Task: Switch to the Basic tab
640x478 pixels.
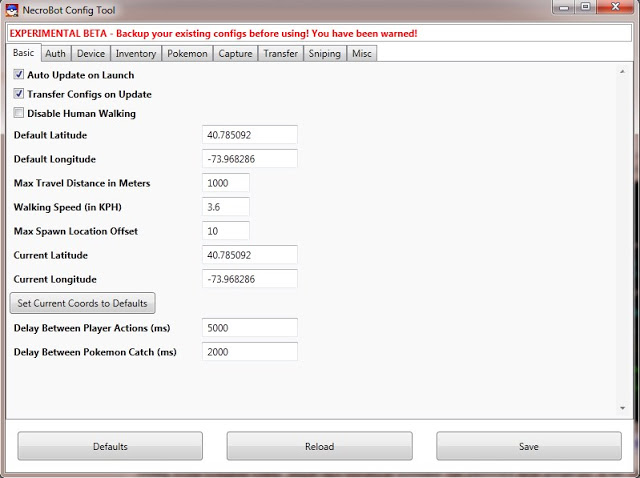Action: 23,53
